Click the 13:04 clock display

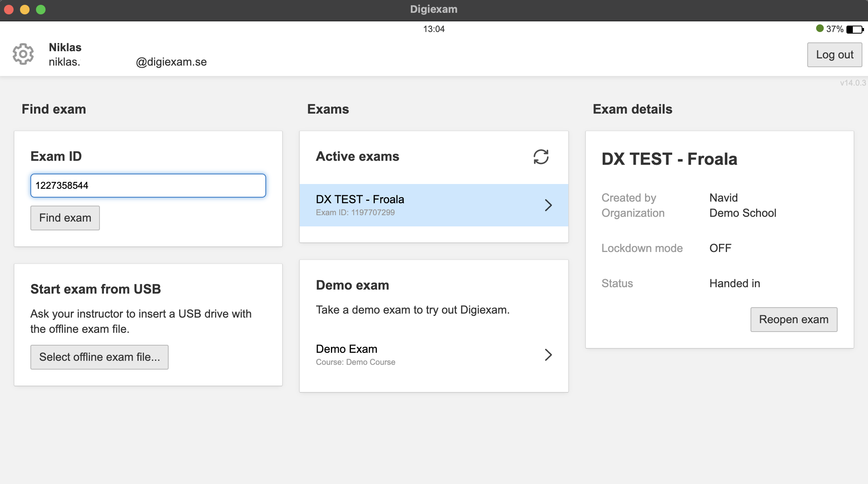[x=434, y=29]
